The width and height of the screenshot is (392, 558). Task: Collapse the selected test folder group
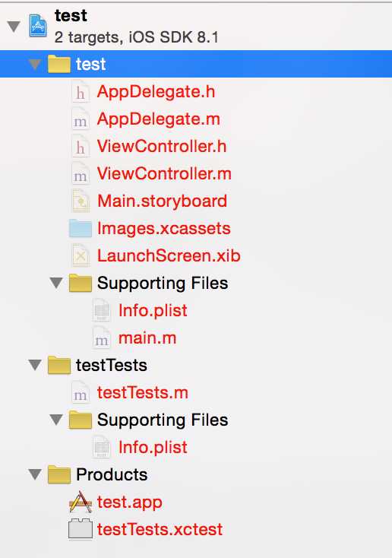(35, 64)
